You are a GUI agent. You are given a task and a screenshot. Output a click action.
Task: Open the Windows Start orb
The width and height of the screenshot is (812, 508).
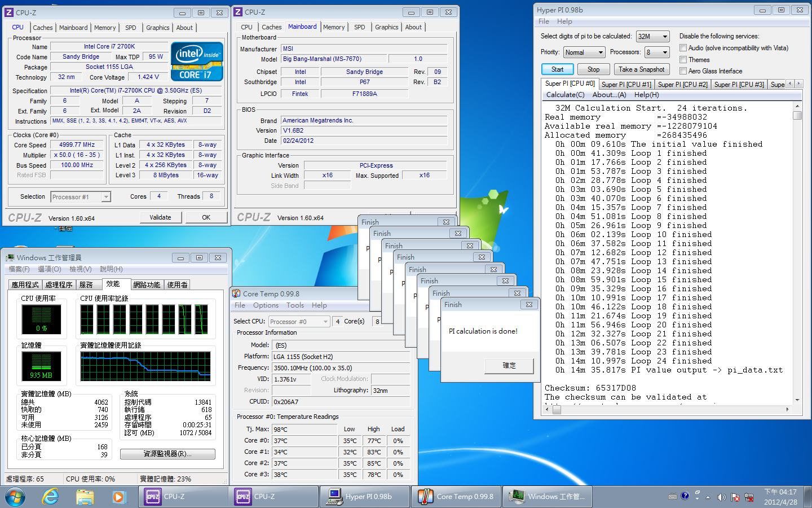(15, 497)
